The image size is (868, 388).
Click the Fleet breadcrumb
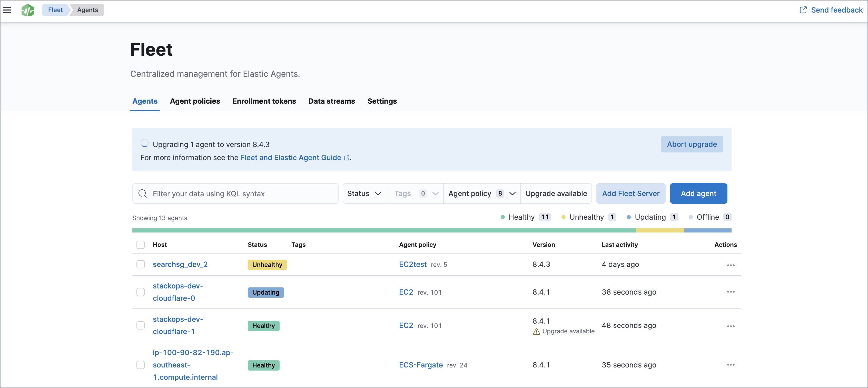click(x=55, y=10)
